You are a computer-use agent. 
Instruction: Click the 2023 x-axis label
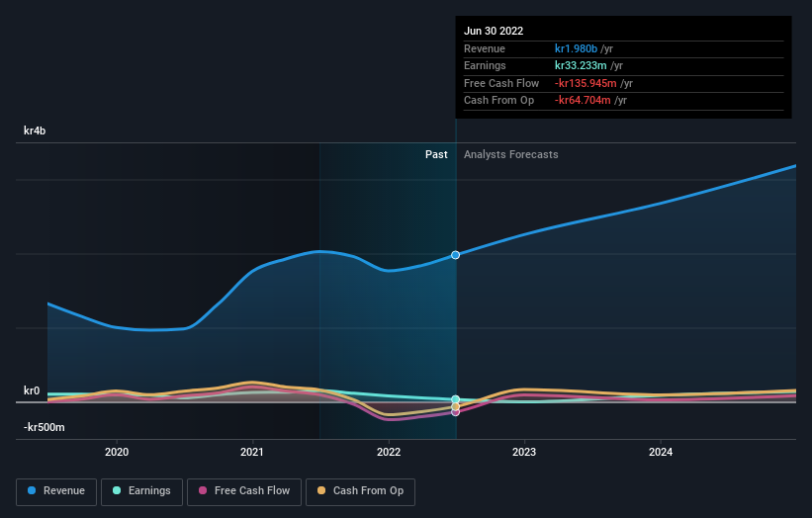tap(524, 453)
